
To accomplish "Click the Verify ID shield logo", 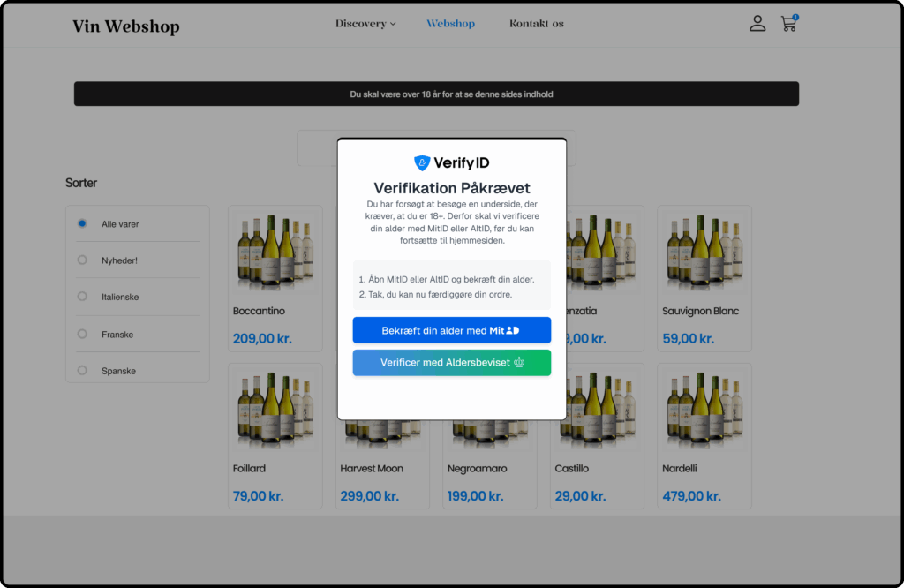I will coord(422,163).
